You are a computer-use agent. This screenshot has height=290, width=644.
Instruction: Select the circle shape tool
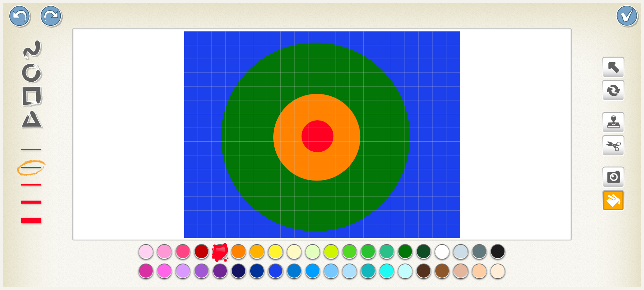[32, 73]
